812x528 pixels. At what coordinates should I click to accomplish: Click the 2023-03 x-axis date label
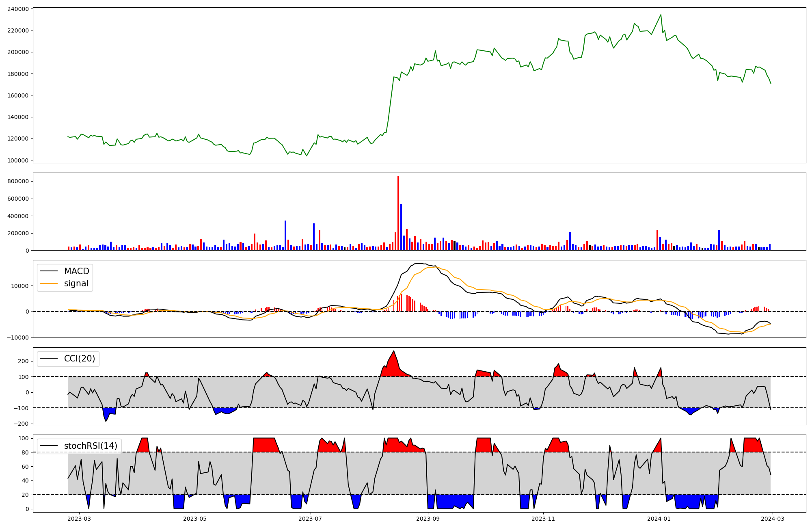(79, 519)
